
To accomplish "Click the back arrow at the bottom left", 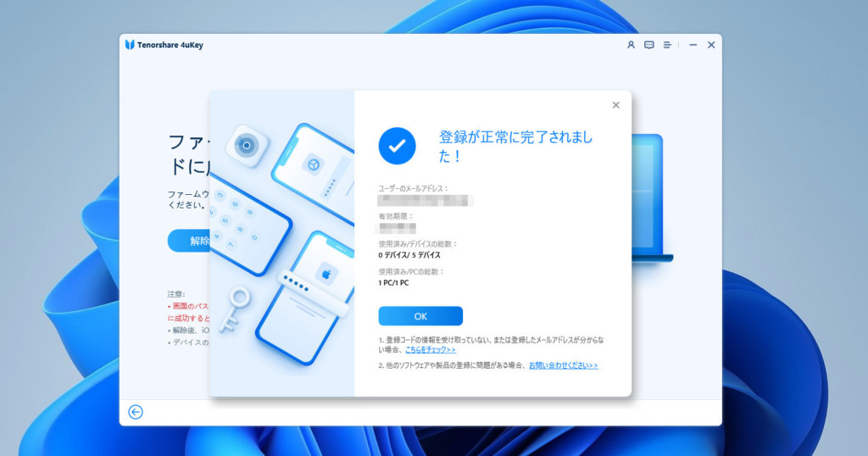I will pos(136,412).
